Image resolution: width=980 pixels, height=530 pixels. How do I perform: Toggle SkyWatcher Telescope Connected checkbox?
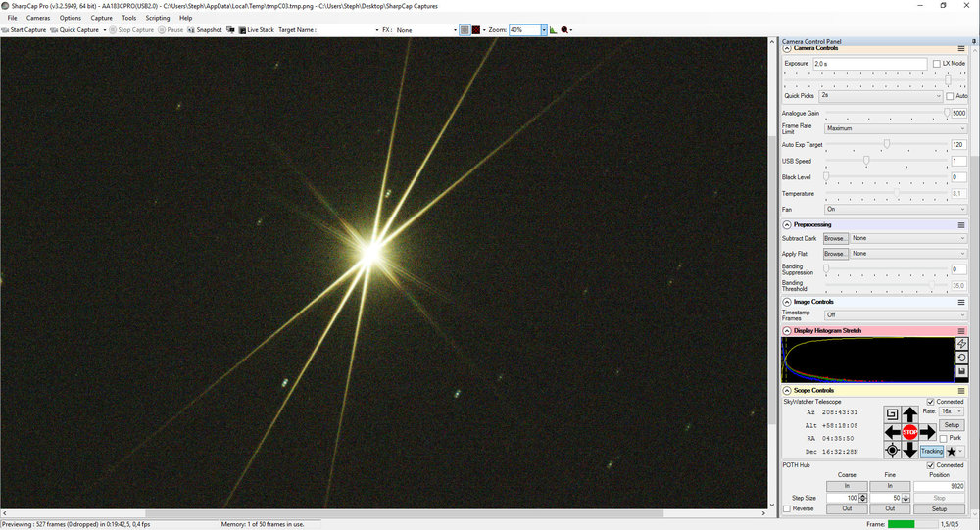click(x=931, y=402)
